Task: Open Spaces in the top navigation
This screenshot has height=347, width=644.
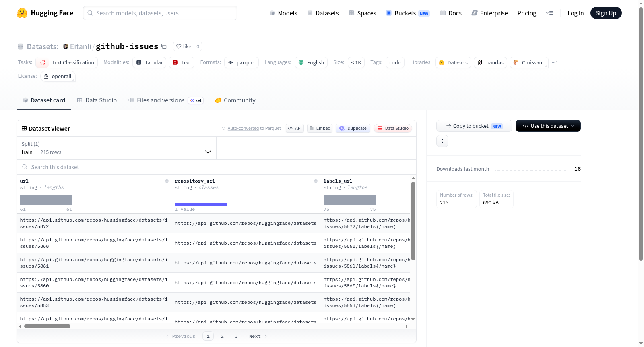Action: 362,13
